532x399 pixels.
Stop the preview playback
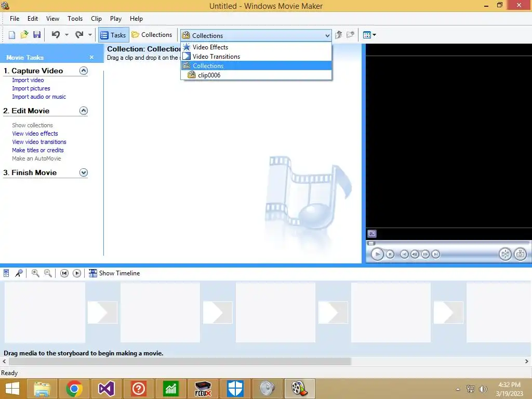point(390,254)
